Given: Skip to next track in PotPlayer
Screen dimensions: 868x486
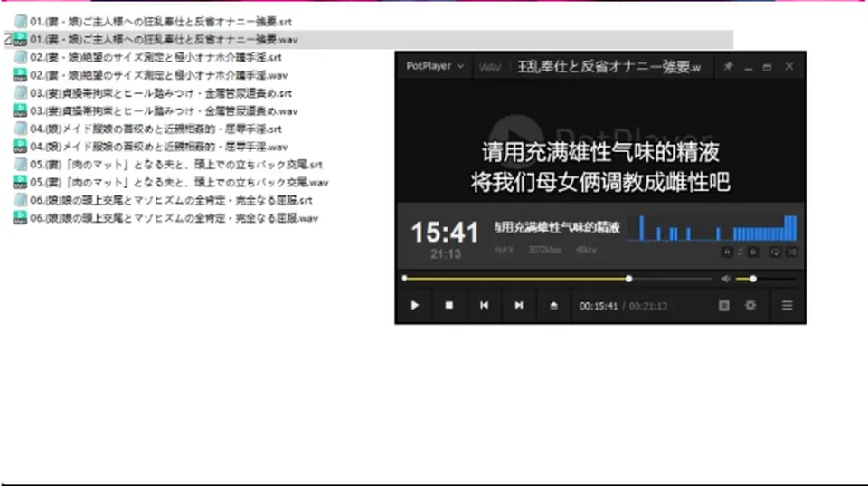Looking at the screenshot, I should point(519,305).
